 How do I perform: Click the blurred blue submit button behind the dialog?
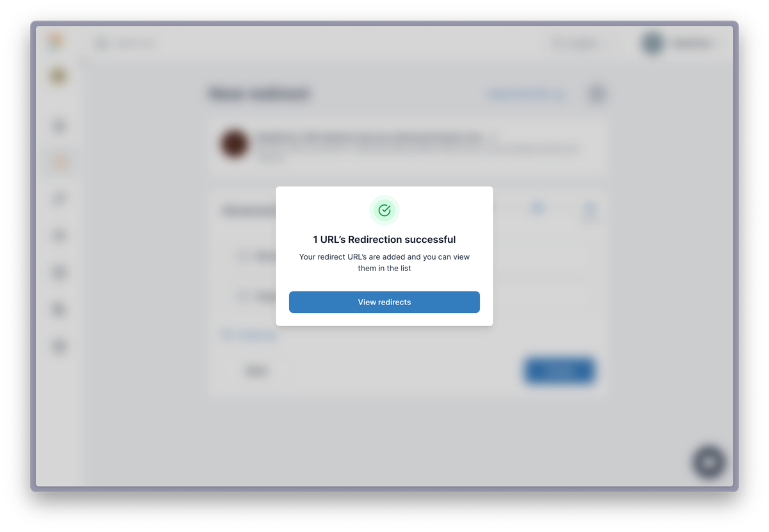559,370
